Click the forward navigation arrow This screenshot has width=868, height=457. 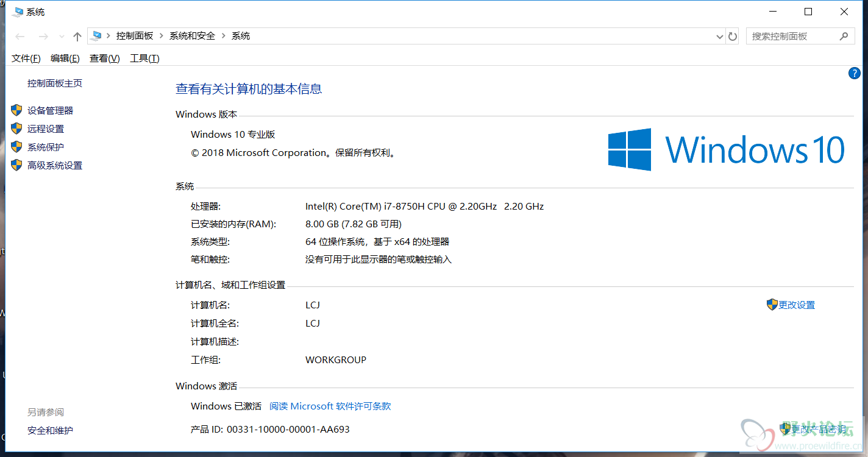[x=43, y=37]
